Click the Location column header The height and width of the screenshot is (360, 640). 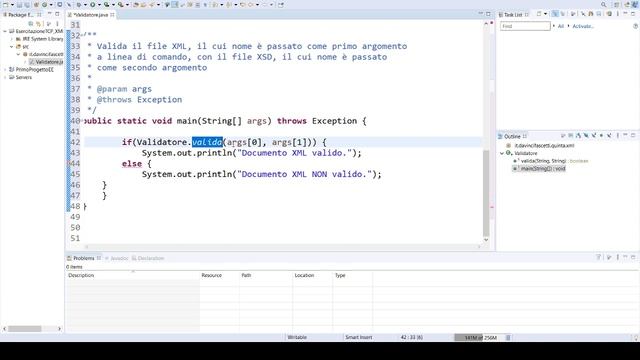pyautogui.click(x=312, y=276)
